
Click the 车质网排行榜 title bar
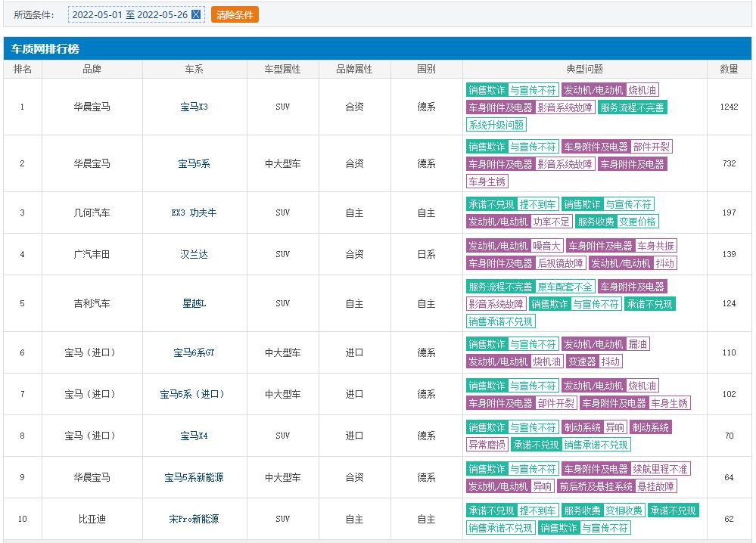[377, 48]
